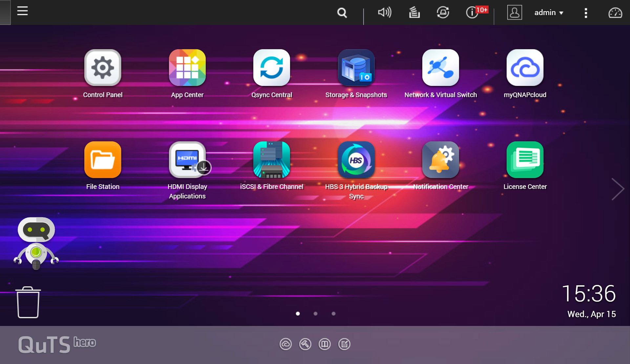Open iSCSI & Fibre Channel

[271, 160]
